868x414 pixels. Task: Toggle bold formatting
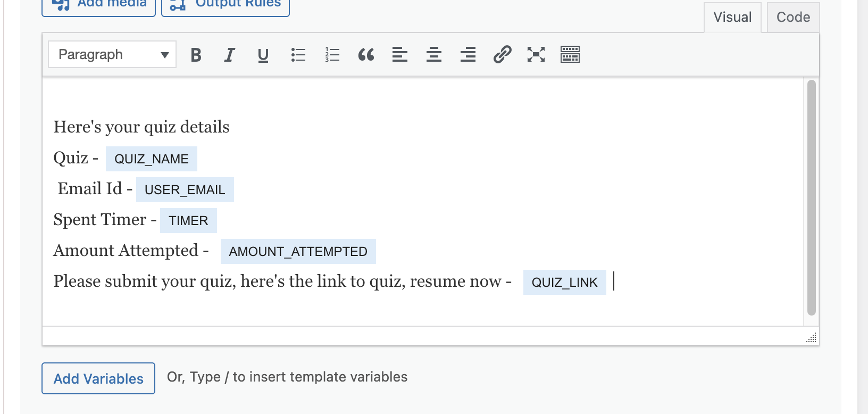click(x=196, y=55)
